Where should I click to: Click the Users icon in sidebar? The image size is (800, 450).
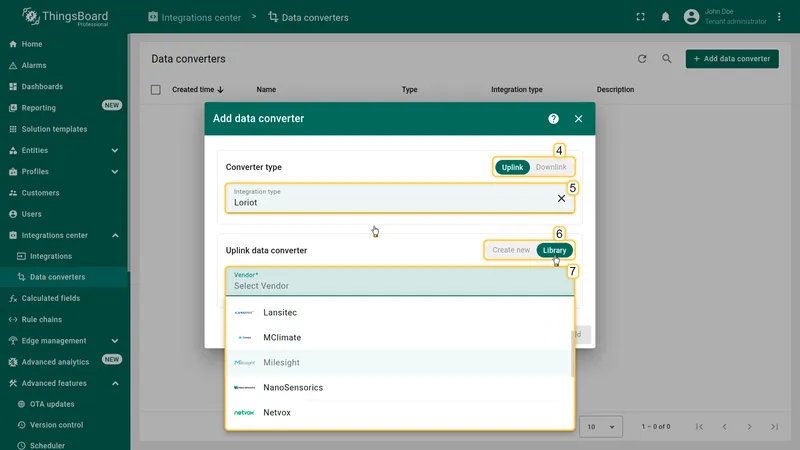click(x=13, y=214)
